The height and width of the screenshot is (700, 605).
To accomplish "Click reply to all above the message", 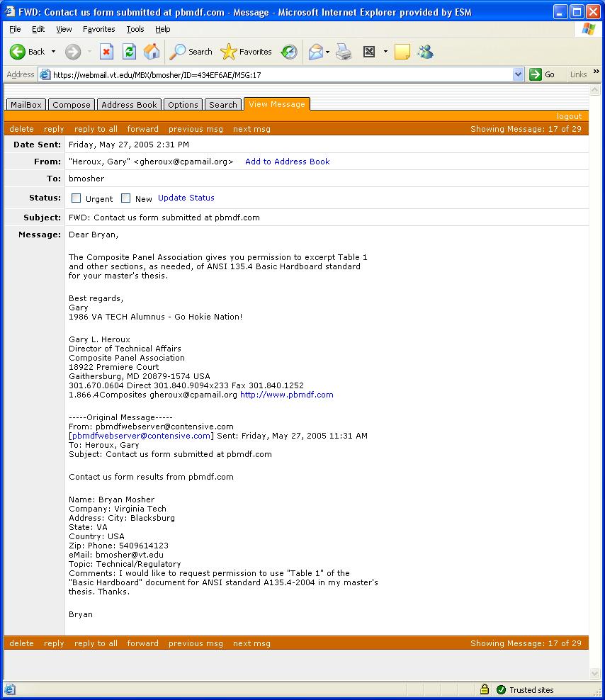I will [96, 129].
